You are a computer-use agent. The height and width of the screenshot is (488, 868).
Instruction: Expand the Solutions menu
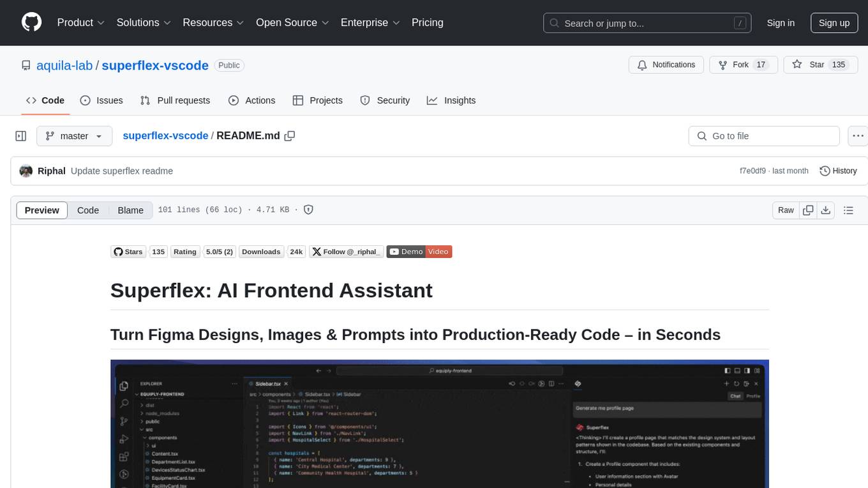coord(143,22)
